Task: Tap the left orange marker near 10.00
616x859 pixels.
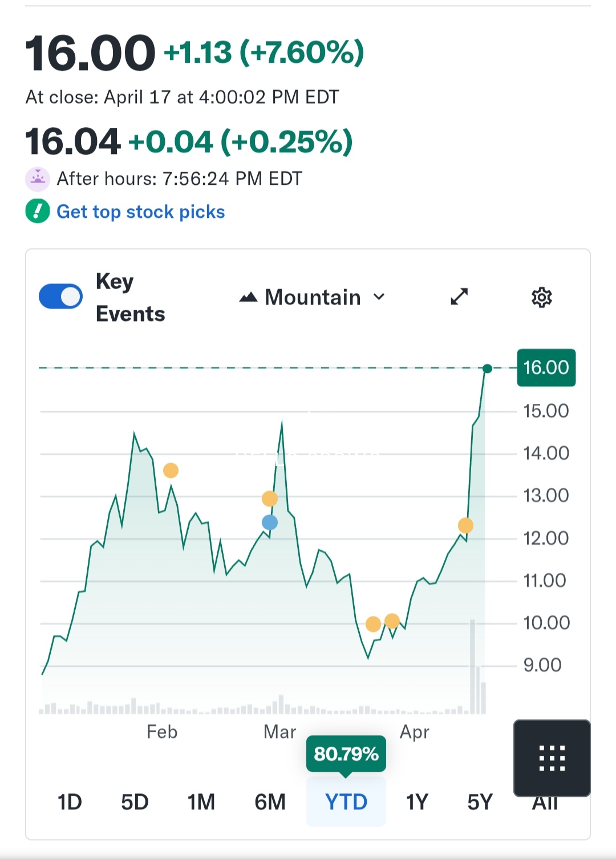Action: 373,624
